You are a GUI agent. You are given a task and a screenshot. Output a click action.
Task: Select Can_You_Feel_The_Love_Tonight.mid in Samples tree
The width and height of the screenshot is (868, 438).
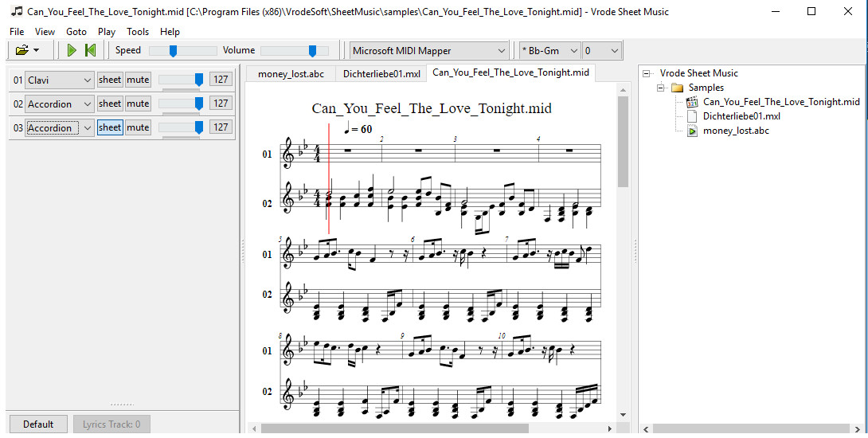pos(781,102)
